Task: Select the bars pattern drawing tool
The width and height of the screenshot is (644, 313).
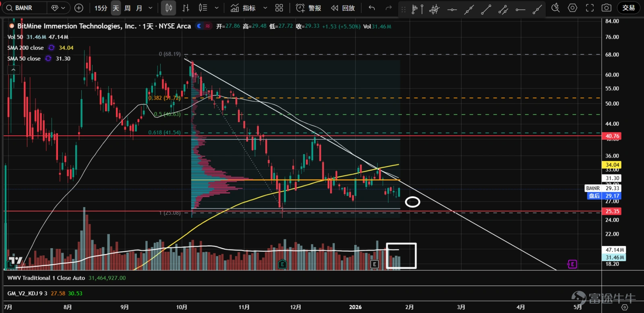Action: tap(434, 9)
